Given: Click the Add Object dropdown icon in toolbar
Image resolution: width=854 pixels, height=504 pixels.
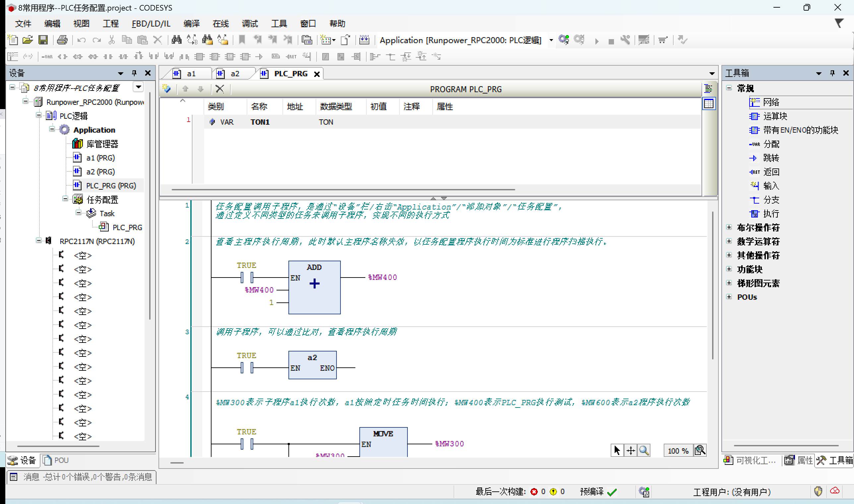Looking at the screenshot, I should pos(328,40).
